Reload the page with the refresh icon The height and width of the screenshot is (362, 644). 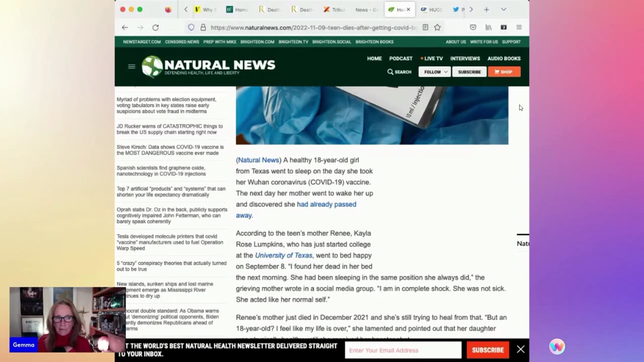pyautogui.click(x=155, y=28)
